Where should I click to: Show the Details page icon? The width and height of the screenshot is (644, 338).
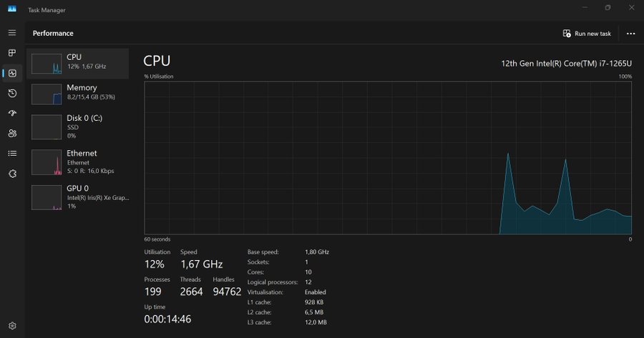pos(12,153)
